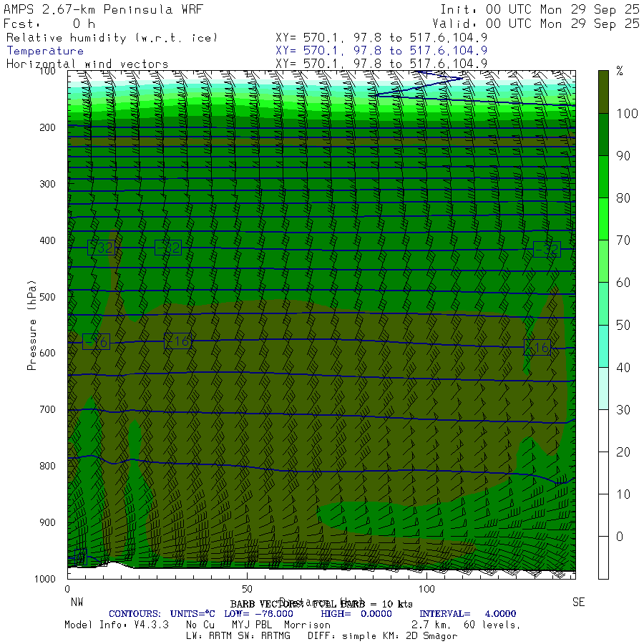
Task: Click the 'LOW= -76.000' contour value
Action: tap(259, 614)
